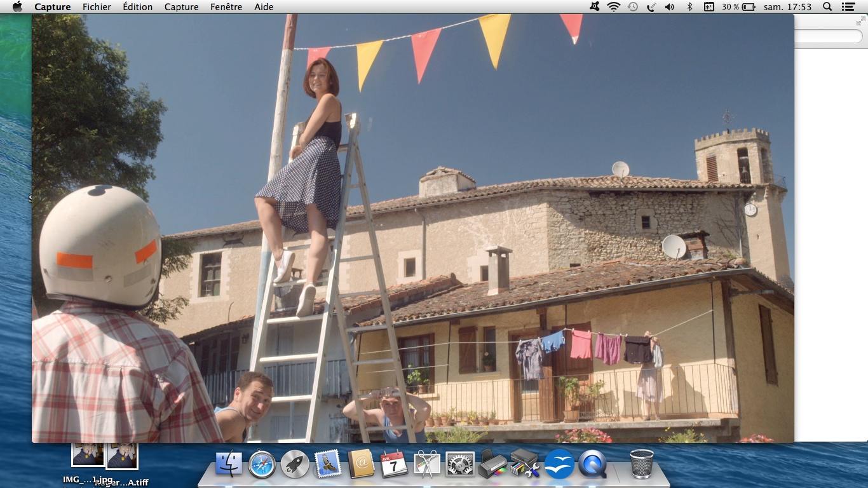Click the Wi-Fi status icon
The height and width of the screenshot is (488, 868).
613,7
